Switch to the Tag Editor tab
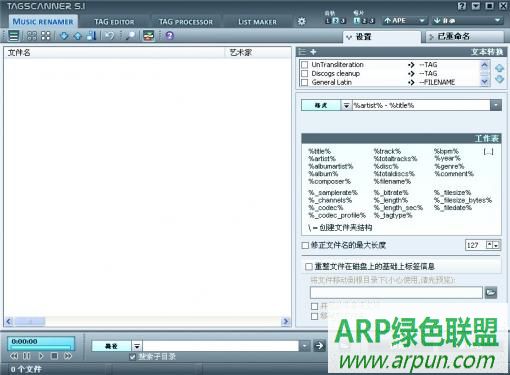The image size is (510, 375). click(x=114, y=22)
